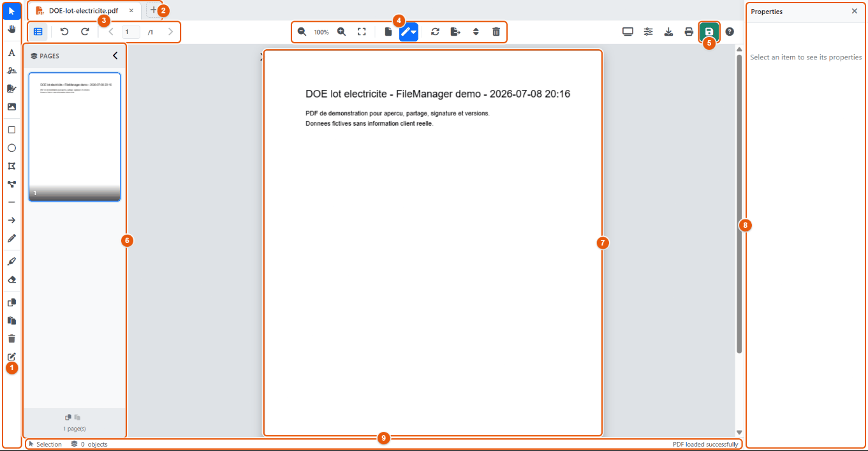The height and width of the screenshot is (451, 868).
Task: Click the Download icon
Action: point(669,31)
